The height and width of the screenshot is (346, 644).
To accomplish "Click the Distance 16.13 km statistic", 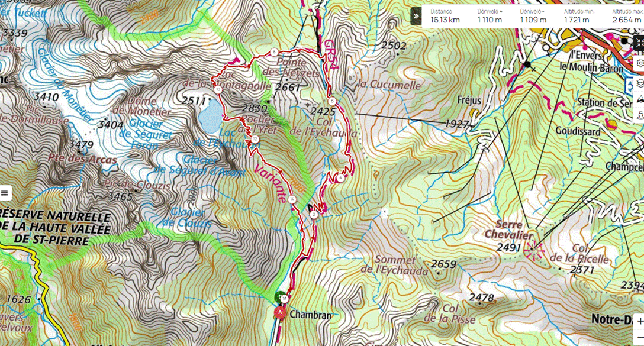I will tap(445, 16).
